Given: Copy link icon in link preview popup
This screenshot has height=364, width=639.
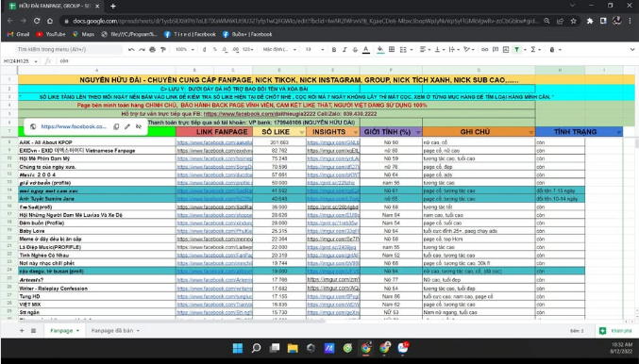Looking at the screenshot, I should 116,126.
